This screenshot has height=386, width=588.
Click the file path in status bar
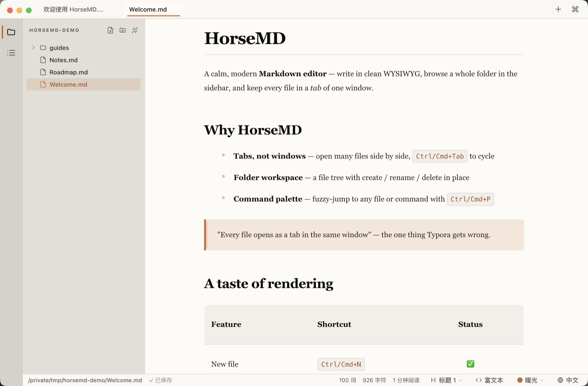point(85,380)
